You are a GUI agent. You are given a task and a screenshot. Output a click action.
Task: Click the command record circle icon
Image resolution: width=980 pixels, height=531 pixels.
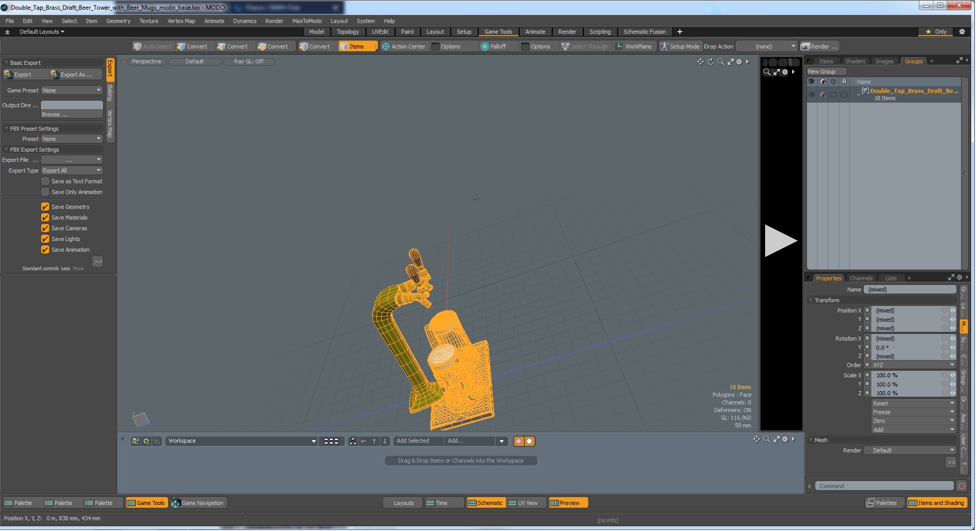tap(962, 486)
